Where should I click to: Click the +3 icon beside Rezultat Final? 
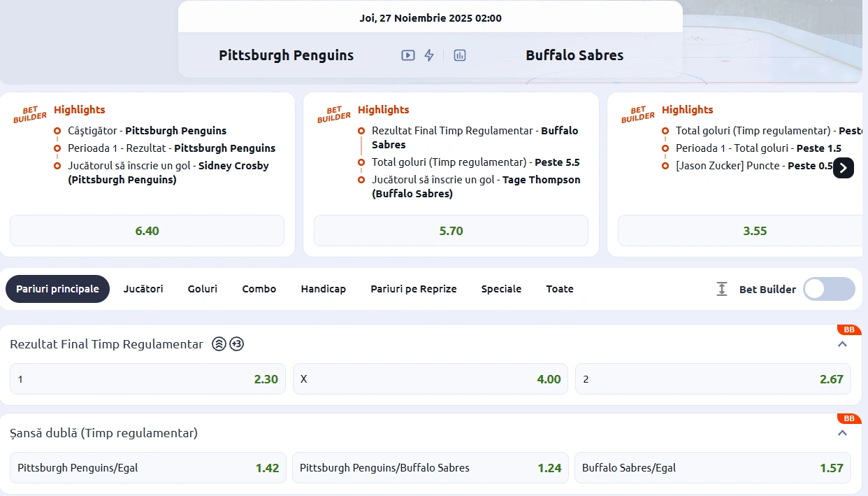(x=237, y=344)
